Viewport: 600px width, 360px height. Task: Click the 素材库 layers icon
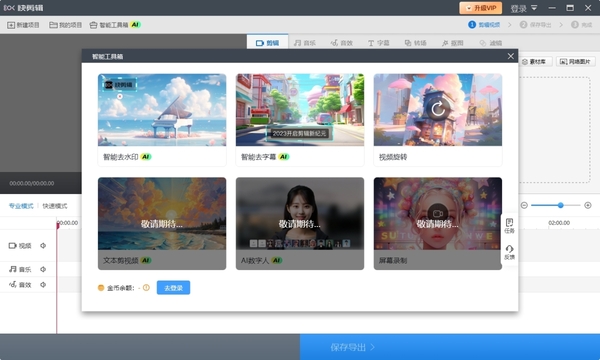[525, 62]
